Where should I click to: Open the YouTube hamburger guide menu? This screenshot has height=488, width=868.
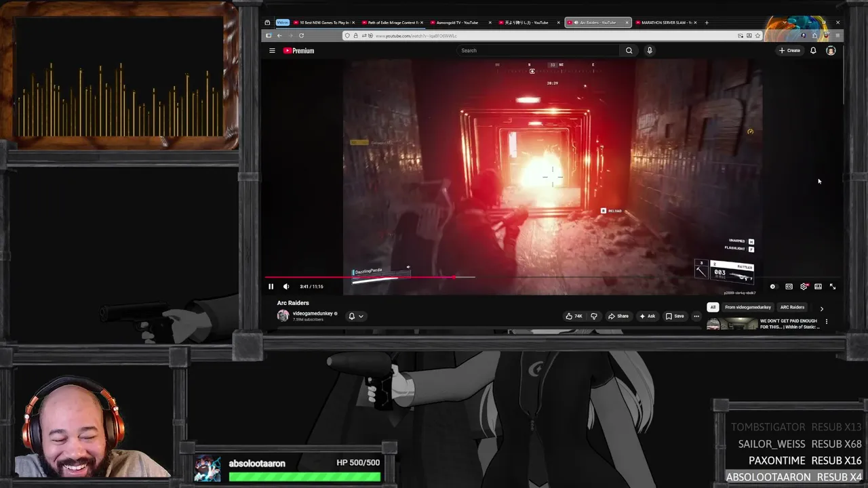[272, 50]
